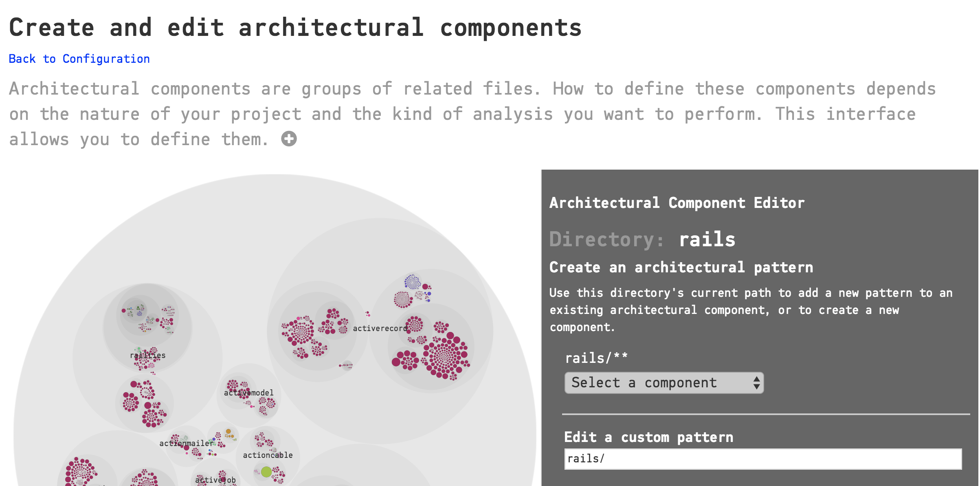The width and height of the screenshot is (980, 486).
Task: Click the blue circle left of actionmailer cluster
Action: pyautogui.click(x=214, y=439)
